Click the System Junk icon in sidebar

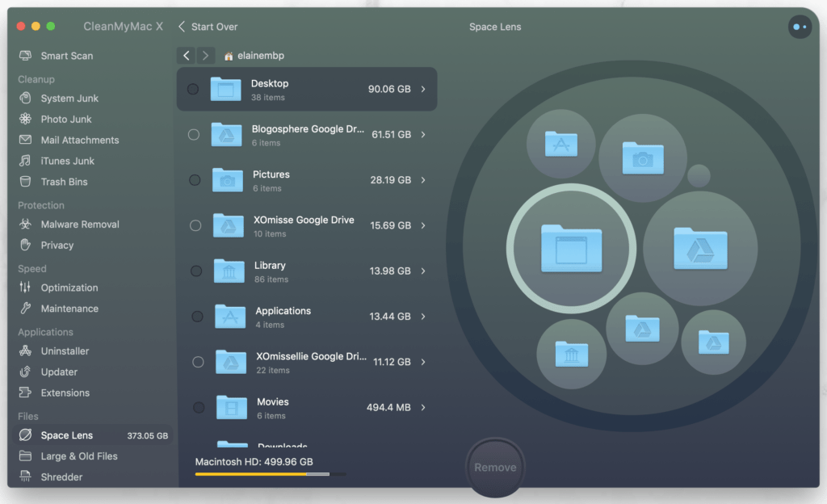point(25,98)
